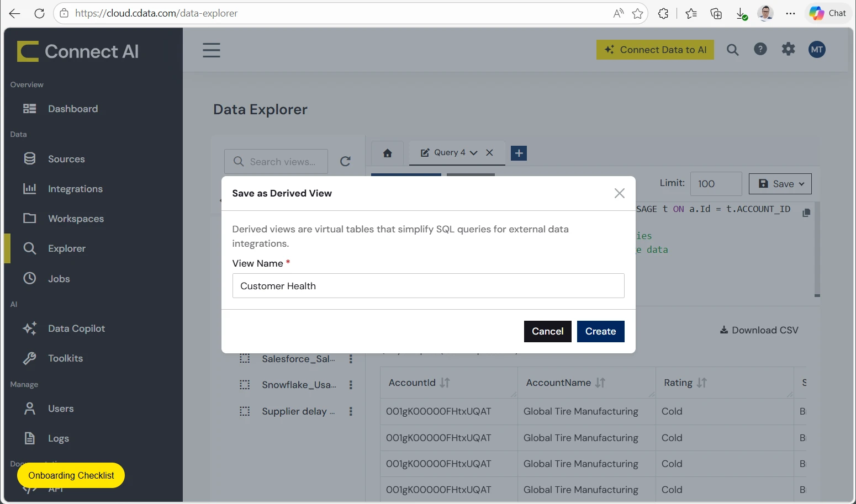Open Integrations in the sidebar
Image resolution: width=856 pixels, height=504 pixels.
75,189
